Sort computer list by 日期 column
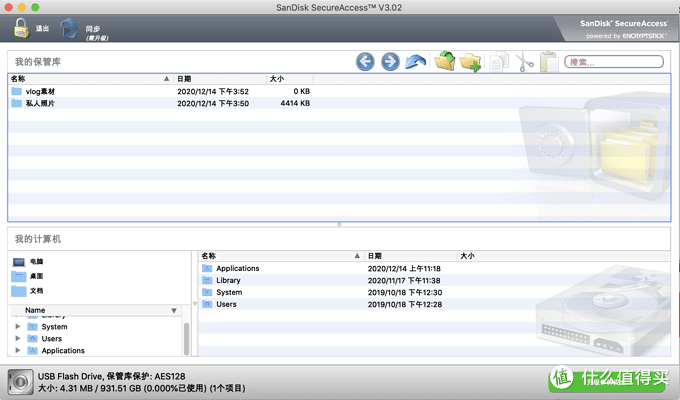This screenshot has width=680, height=400. click(411, 256)
